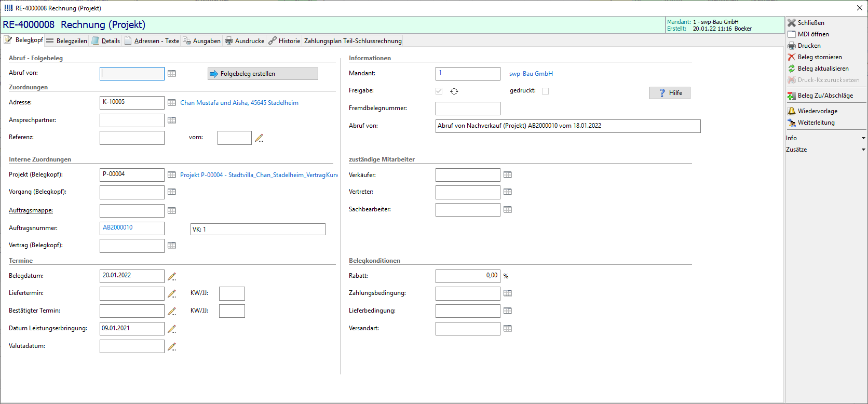Click date picker pencil for Liefertermin
868x404 pixels.
tap(172, 294)
